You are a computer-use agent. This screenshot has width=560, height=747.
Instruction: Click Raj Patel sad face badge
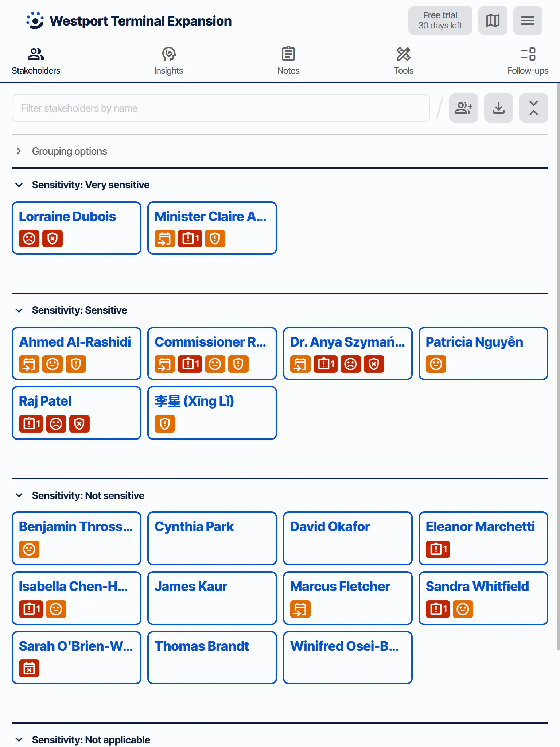coord(56,424)
